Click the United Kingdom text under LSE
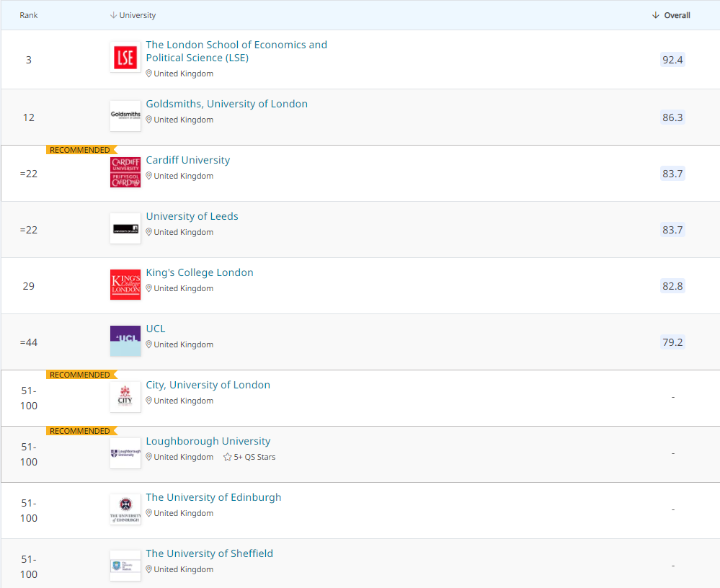Image resolution: width=720 pixels, height=588 pixels. tap(184, 73)
